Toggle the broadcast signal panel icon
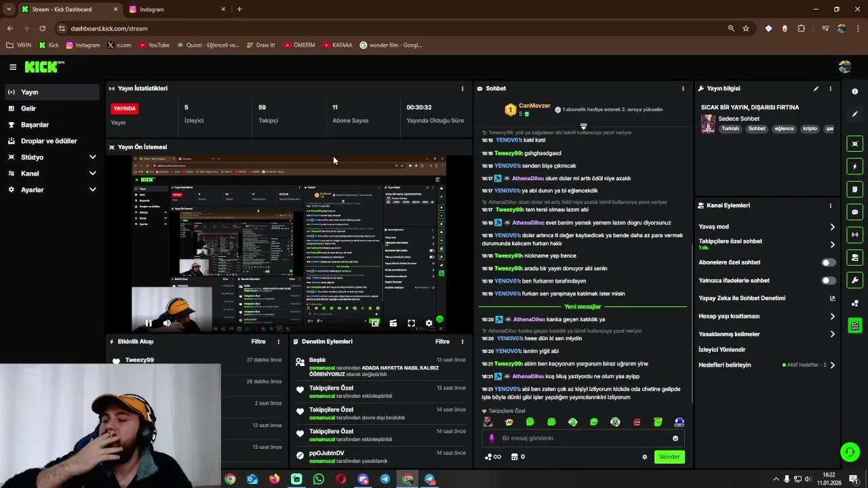This screenshot has width=868, height=488. tap(854, 235)
